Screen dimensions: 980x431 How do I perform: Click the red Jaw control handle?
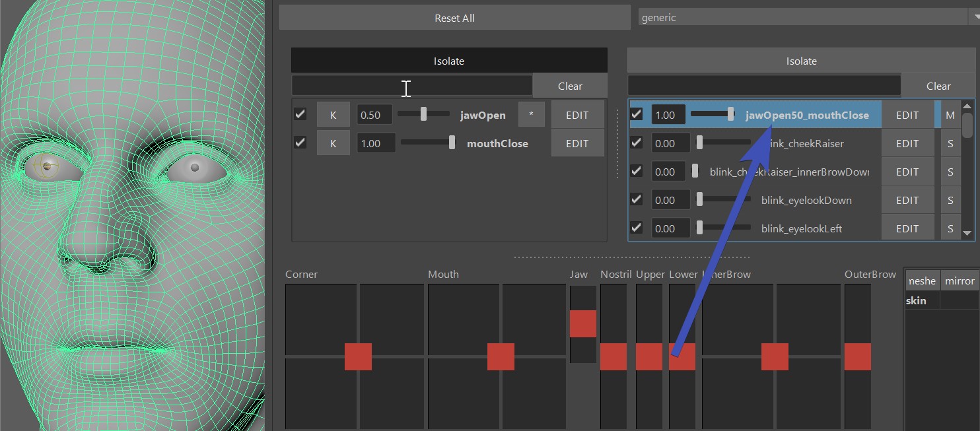click(582, 323)
